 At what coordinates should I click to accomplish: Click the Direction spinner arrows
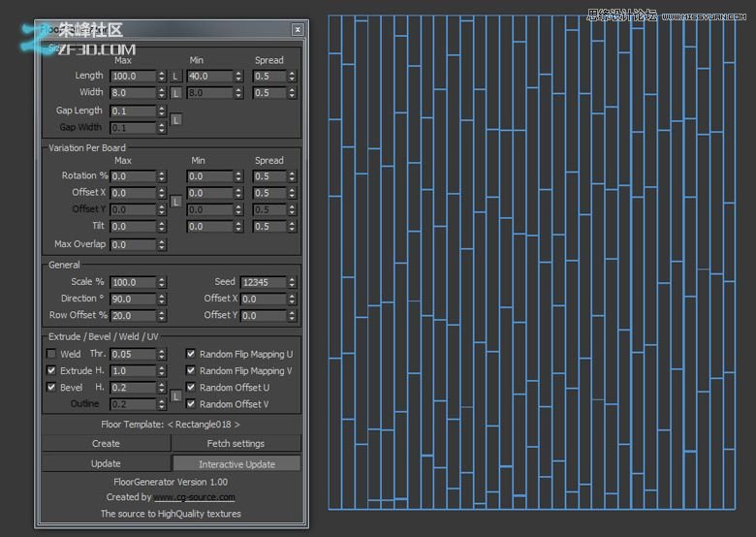(x=162, y=300)
